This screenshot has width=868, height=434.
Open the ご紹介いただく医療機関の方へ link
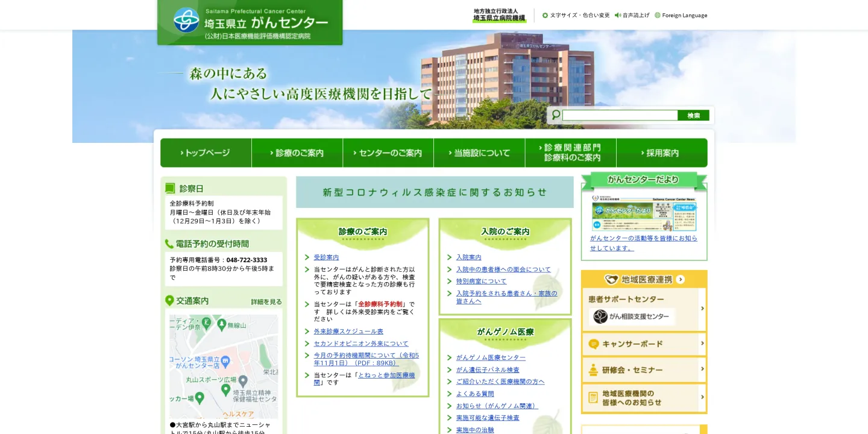[500, 382]
